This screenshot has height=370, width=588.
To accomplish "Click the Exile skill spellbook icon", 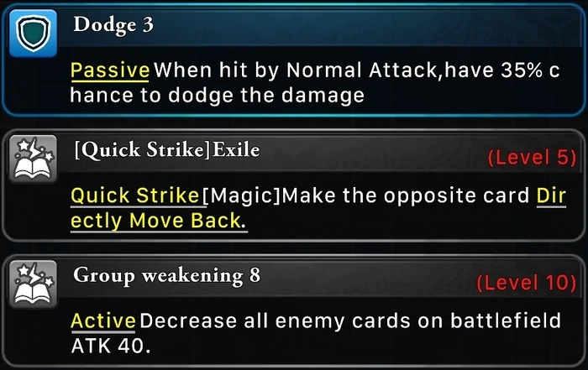I will 33,159.
